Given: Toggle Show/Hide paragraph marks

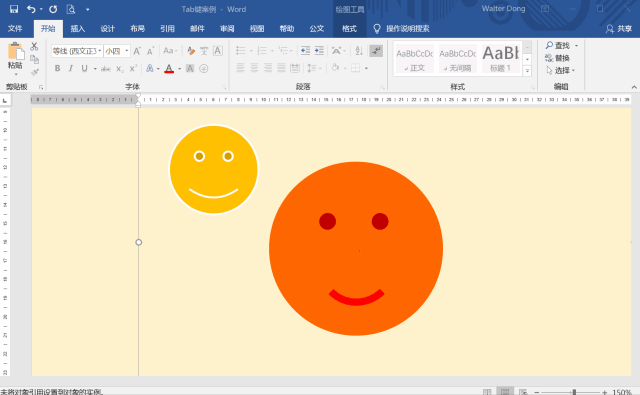Looking at the screenshot, I should tap(376, 51).
